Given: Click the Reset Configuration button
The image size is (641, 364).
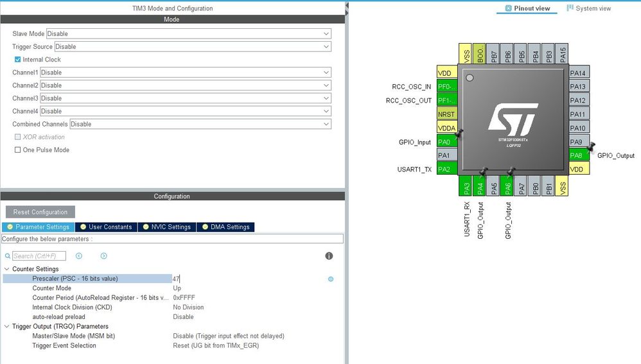Looking at the screenshot, I should coord(40,212).
